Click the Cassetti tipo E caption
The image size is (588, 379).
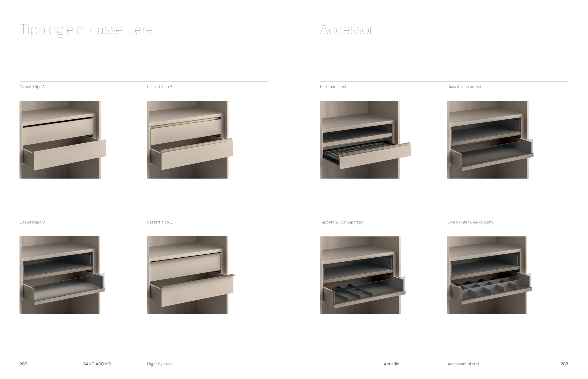(x=159, y=222)
